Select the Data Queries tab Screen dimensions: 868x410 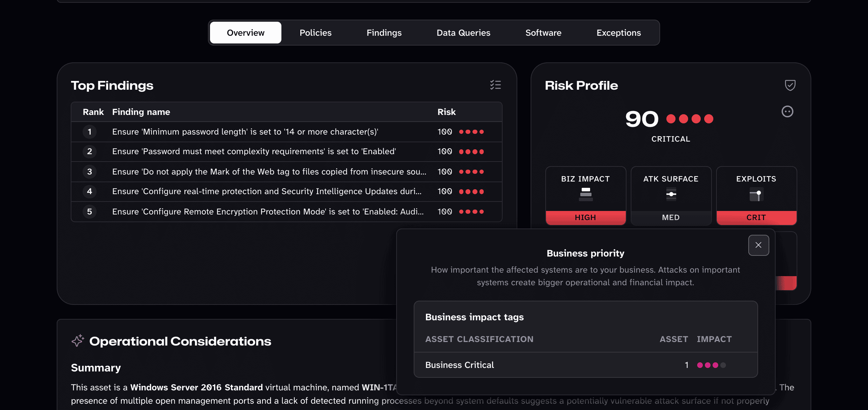click(x=463, y=33)
